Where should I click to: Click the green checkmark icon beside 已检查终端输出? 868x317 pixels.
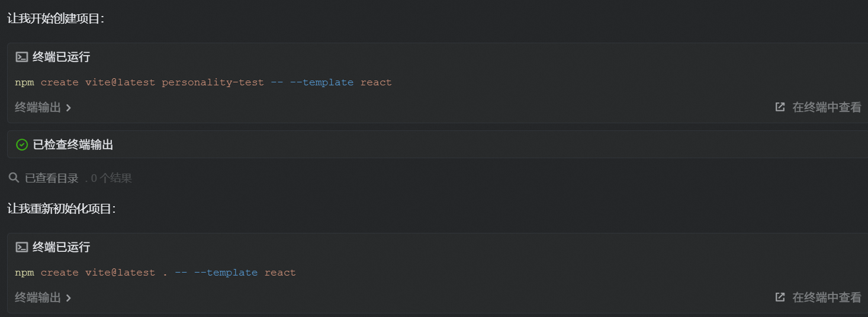(22, 145)
